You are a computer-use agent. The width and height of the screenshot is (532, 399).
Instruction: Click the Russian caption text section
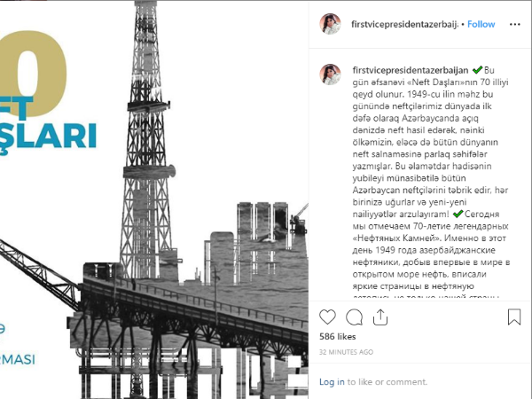click(x=431, y=256)
